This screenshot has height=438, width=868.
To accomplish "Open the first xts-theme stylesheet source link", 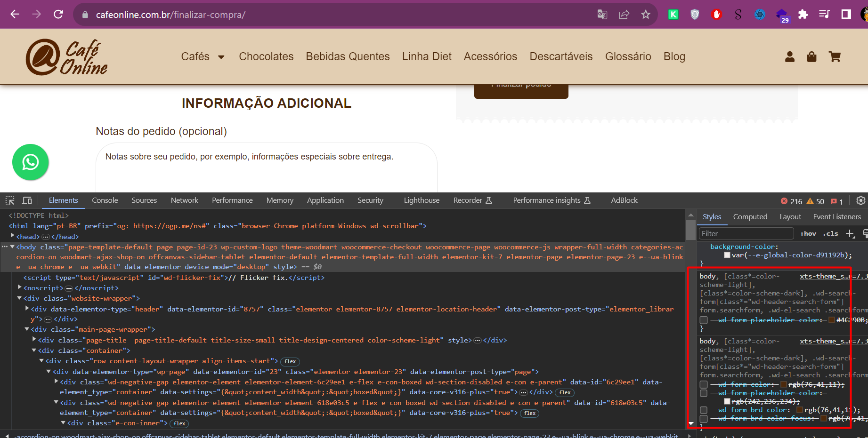I will [833, 276].
